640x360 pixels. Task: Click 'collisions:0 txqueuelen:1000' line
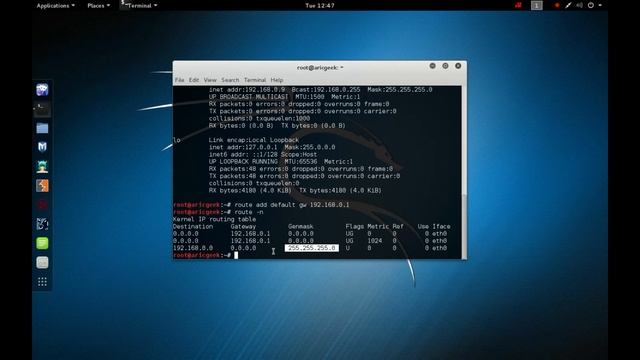tap(260, 119)
